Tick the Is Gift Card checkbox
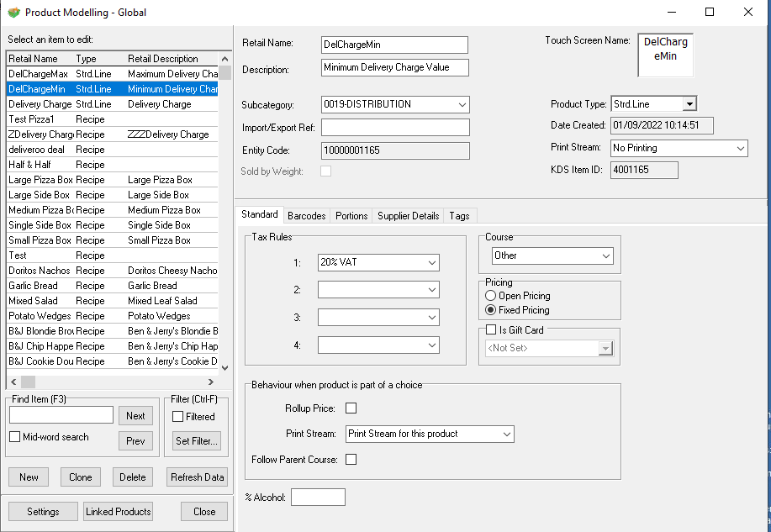 492,330
